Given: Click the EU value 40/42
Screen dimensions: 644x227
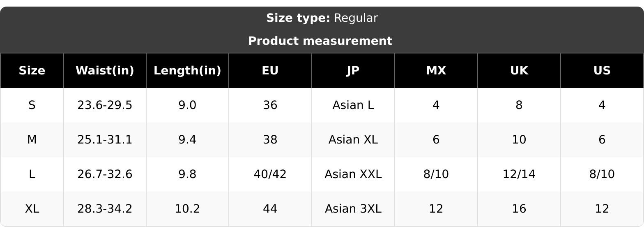Looking at the screenshot, I should tap(270, 174).
